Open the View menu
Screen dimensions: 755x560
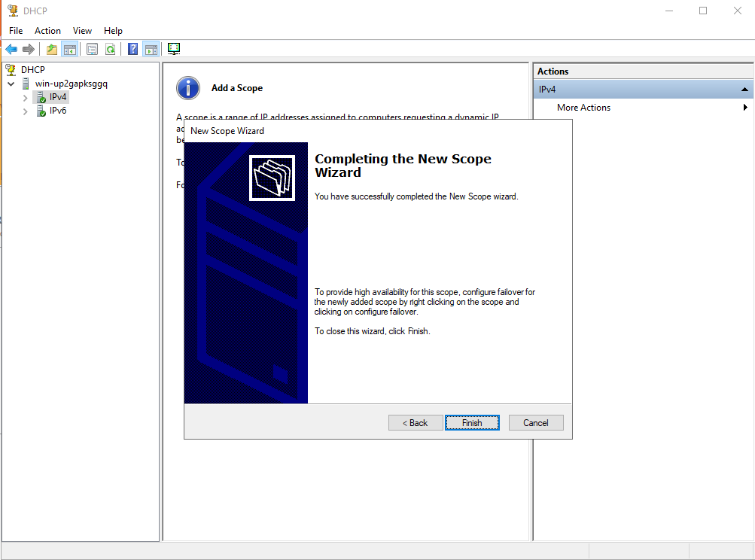coord(82,31)
